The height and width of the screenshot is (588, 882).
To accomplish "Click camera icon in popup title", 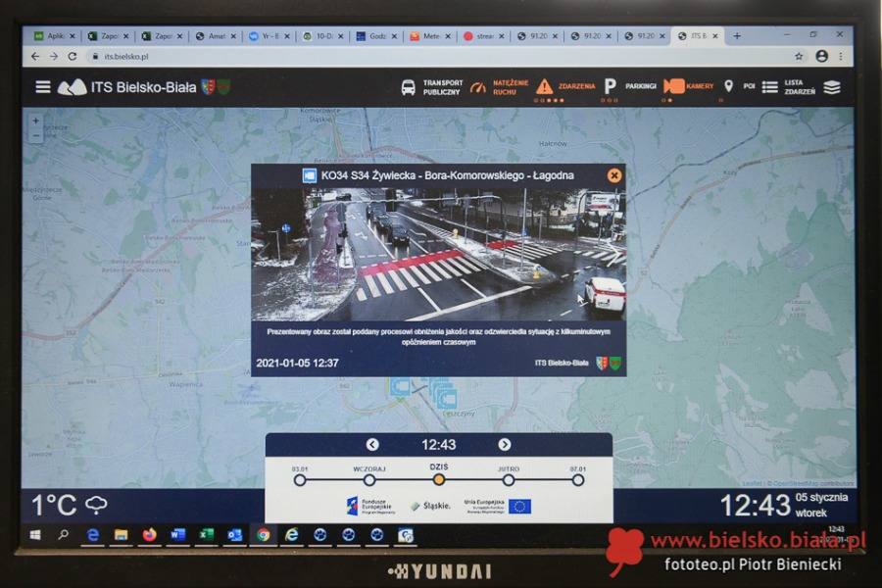I will pyautogui.click(x=310, y=175).
